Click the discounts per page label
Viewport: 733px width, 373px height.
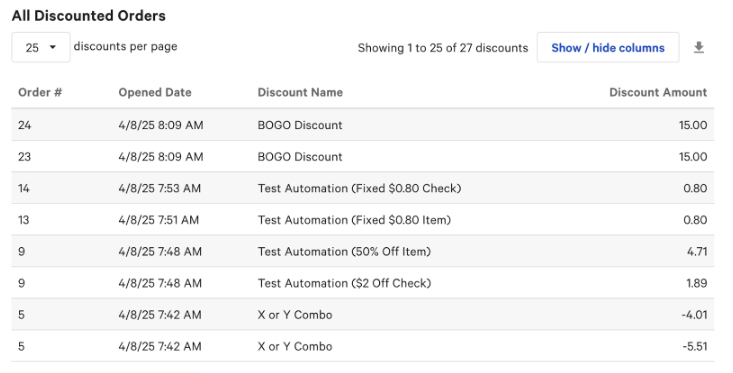click(x=126, y=46)
